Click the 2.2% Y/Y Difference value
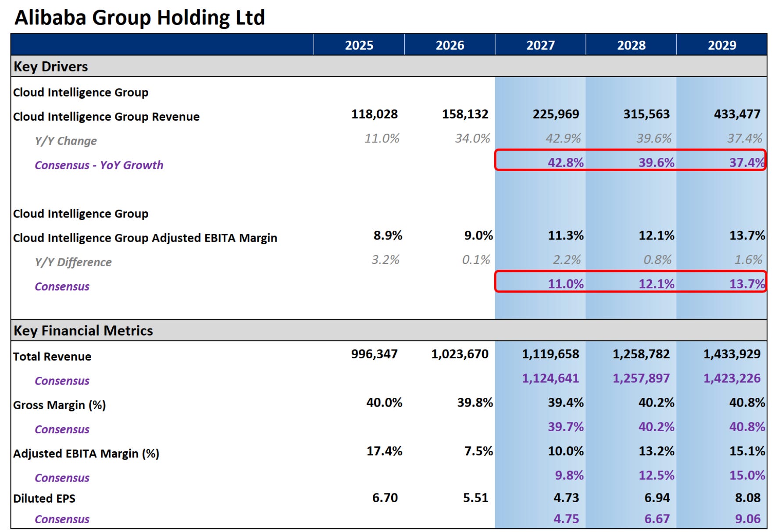Image resolution: width=778 pixels, height=532 pixels. click(x=567, y=260)
